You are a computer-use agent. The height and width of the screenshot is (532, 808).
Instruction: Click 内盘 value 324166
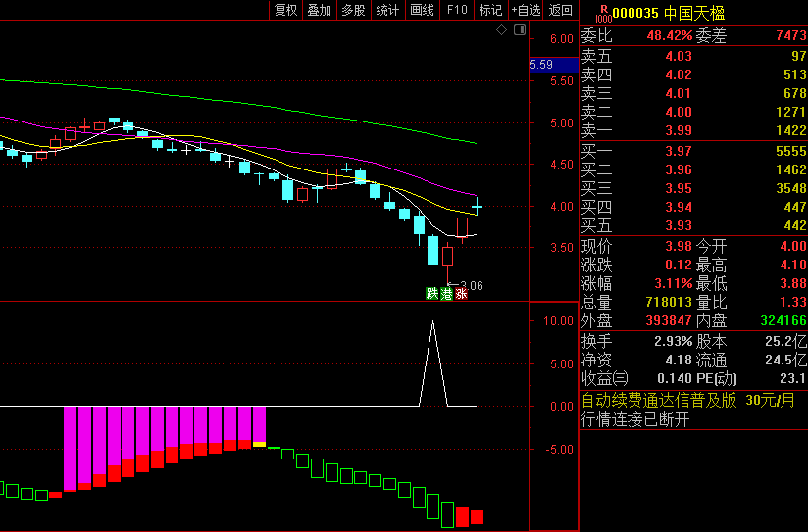point(783,320)
